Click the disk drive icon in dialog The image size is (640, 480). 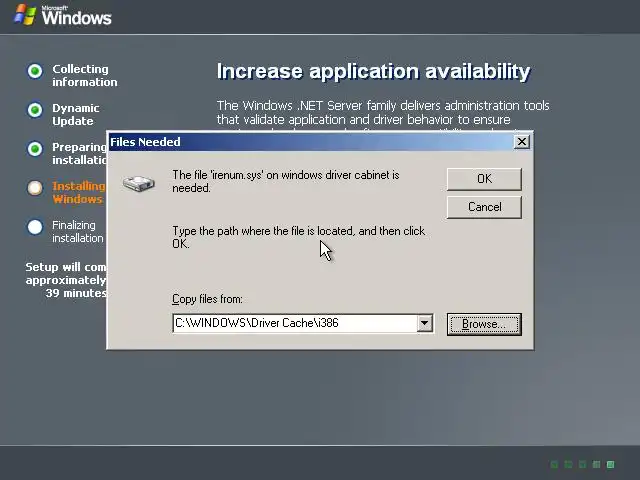click(x=139, y=183)
